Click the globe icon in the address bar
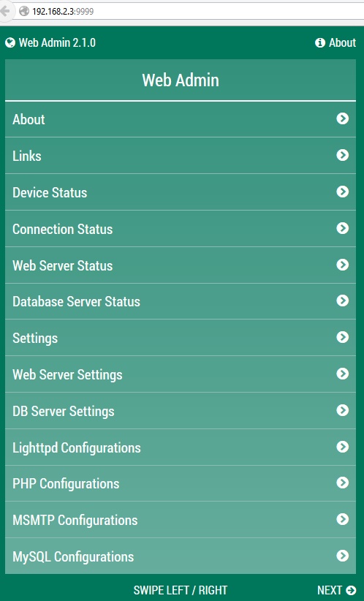Screen dimensions: 364x601 point(24,11)
